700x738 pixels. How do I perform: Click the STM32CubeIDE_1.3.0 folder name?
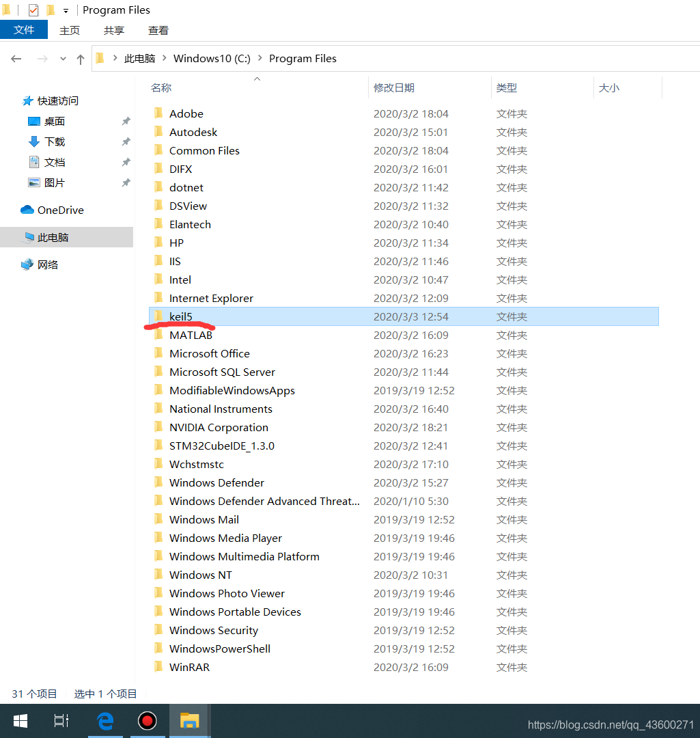pos(221,446)
